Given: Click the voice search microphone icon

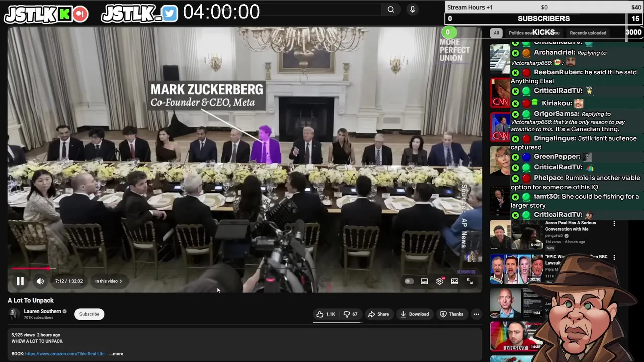Looking at the screenshot, I should (413, 9).
